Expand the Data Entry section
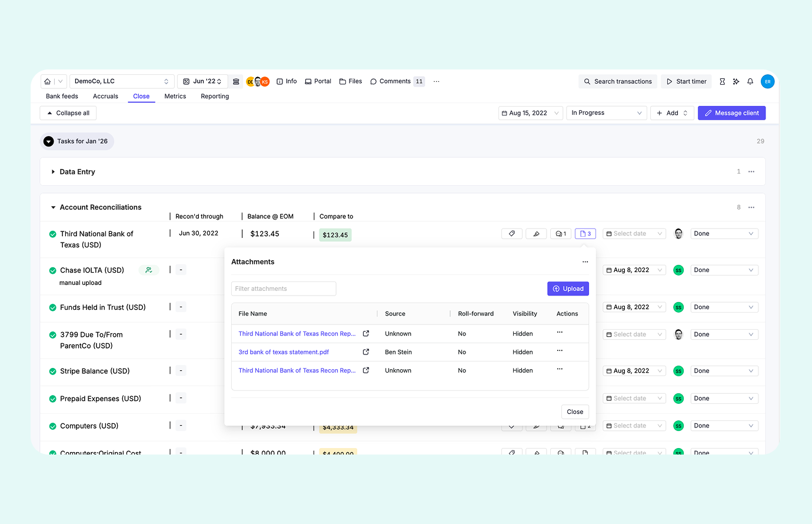 click(54, 172)
